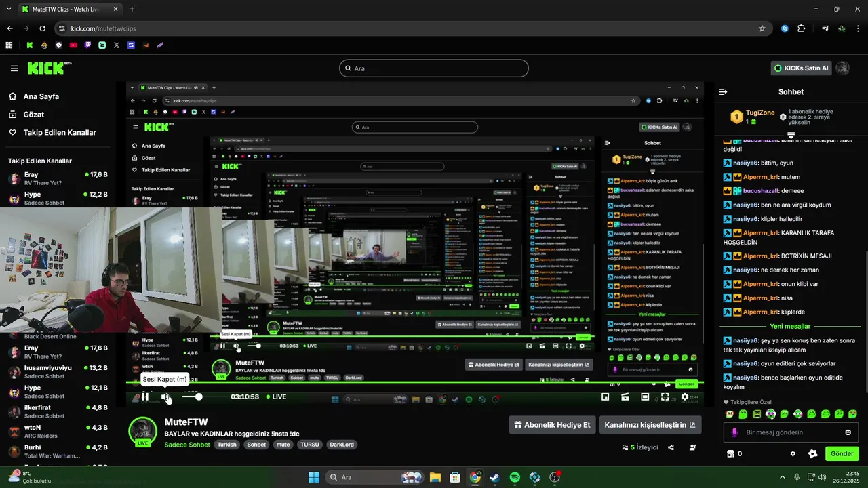Go to Ana Sayfa
The width and height of the screenshot is (868, 488).
[x=34, y=96]
